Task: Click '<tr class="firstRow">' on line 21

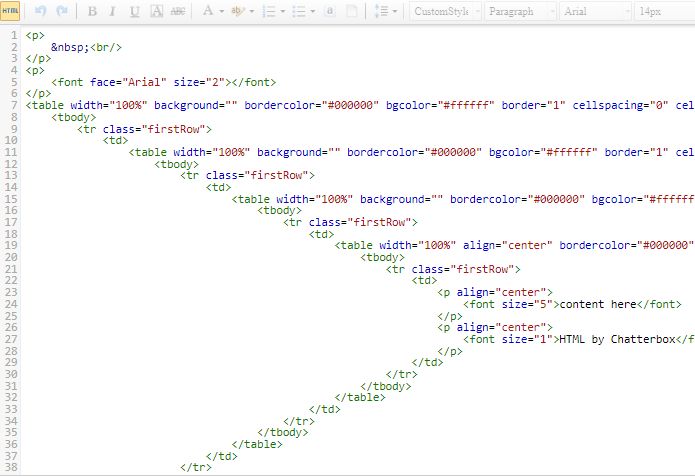Action: (x=453, y=269)
